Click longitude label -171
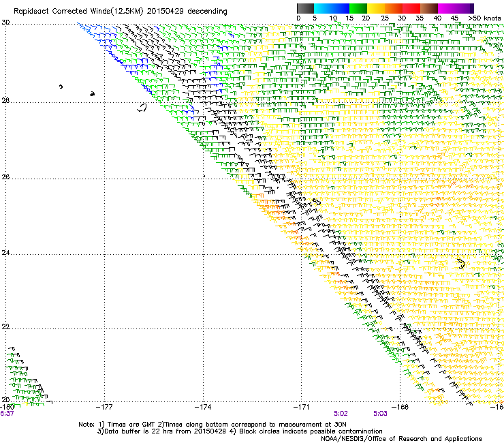Screen dimensions: 504x443 coord(302,407)
